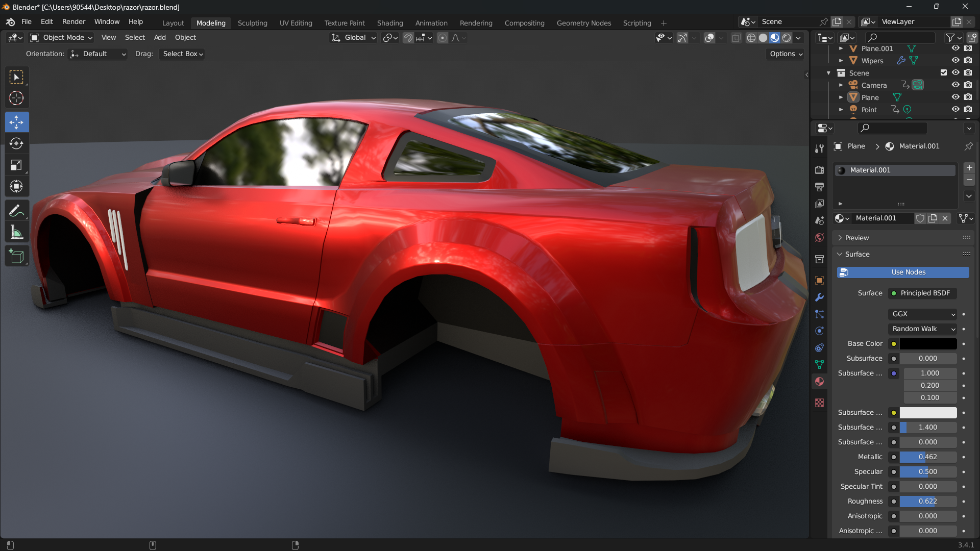980x551 pixels.
Task: Open the Select Box drag dropdown
Action: (x=183, y=54)
